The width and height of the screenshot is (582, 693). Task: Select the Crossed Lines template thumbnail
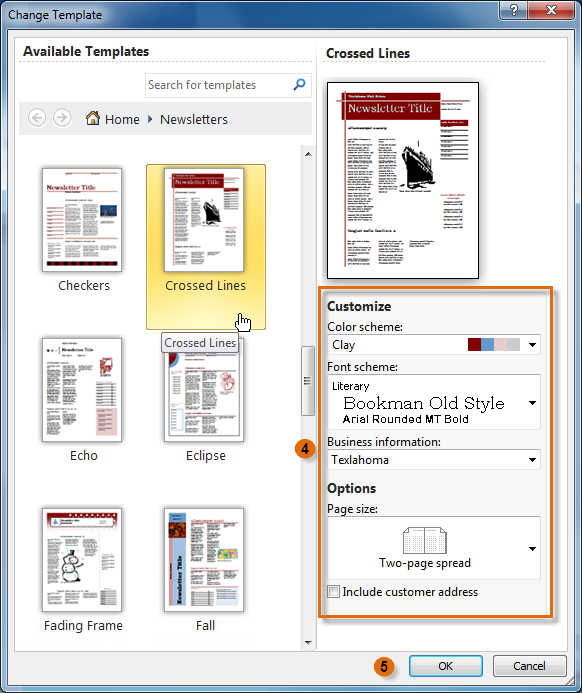coord(204,220)
